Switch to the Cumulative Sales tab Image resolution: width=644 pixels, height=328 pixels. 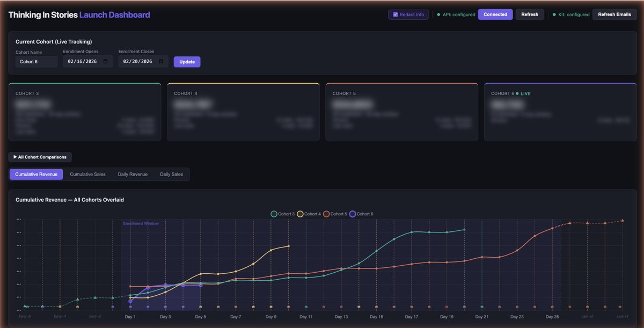coord(87,174)
